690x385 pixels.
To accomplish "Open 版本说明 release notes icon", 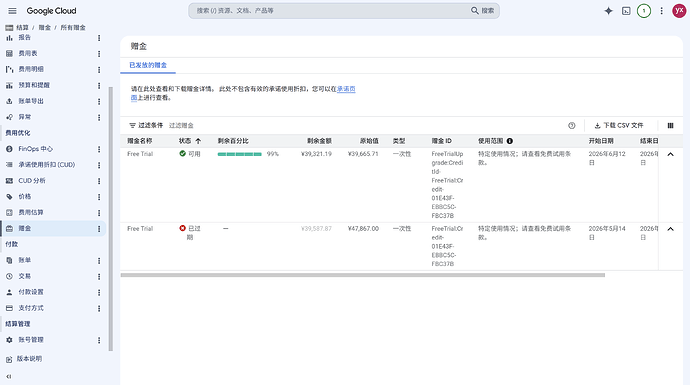I will pos(9,359).
